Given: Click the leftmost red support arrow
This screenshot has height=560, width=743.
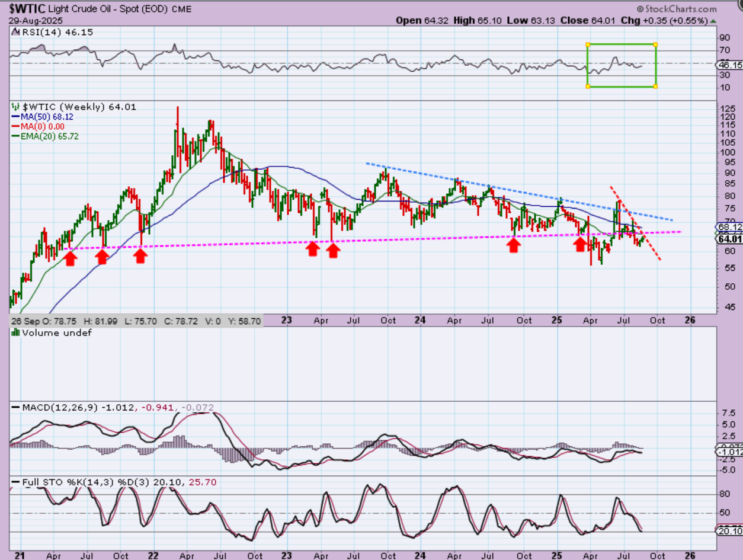Looking at the screenshot, I should (x=70, y=258).
